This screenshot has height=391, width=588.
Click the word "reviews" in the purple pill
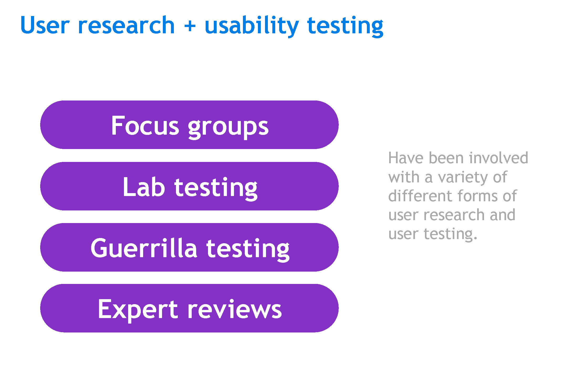click(234, 310)
